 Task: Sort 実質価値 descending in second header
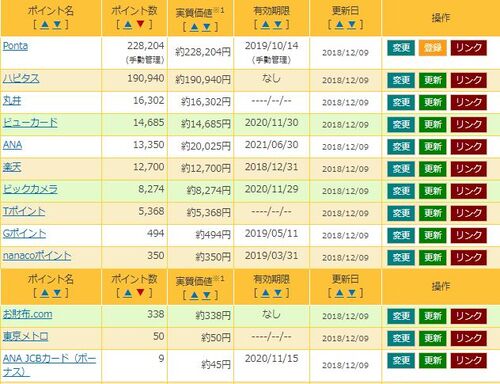pyautogui.click(x=207, y=295)
